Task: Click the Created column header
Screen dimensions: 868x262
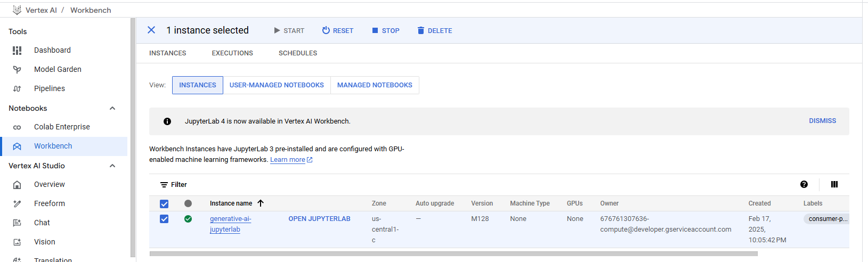Action: 759,203
